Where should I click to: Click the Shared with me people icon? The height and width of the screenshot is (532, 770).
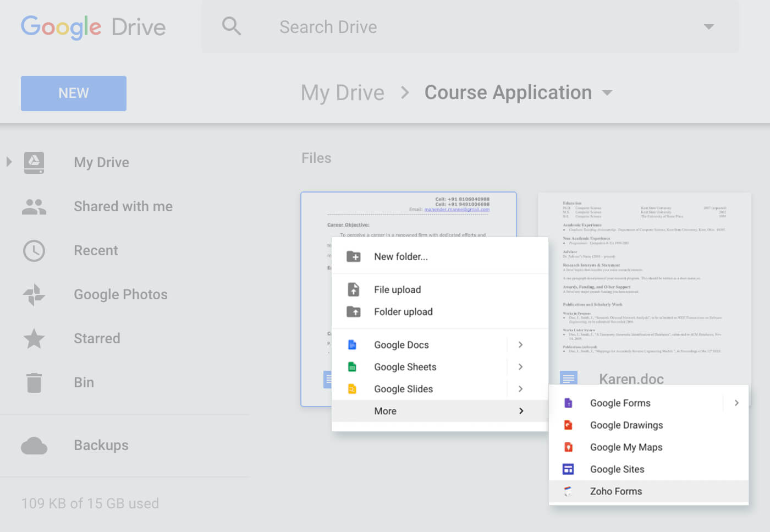pos(34,207)
